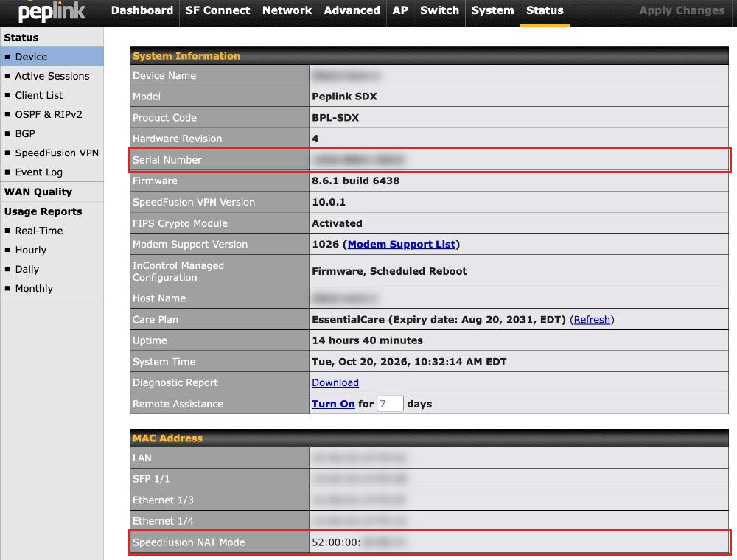The width and height of the screenshot is (737, 560).
Task: Click the System Information header
Action: pyautogui.click(x=186, y=56)
